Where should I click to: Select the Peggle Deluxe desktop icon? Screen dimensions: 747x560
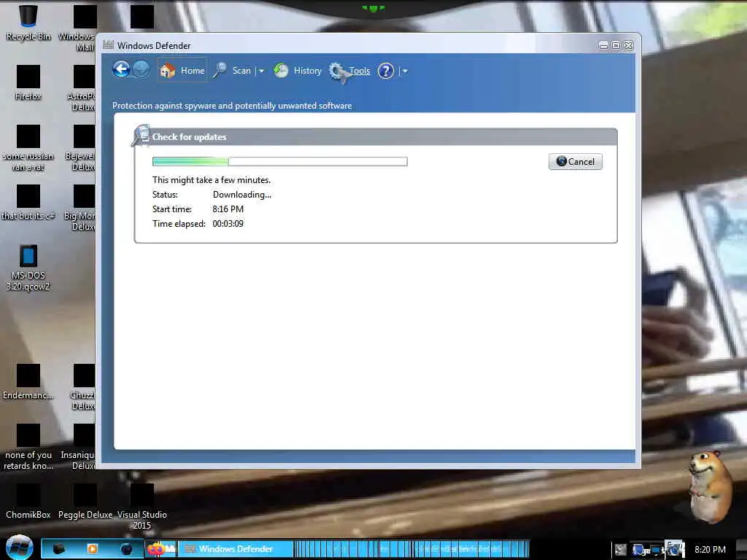click(x=85, y=502)
